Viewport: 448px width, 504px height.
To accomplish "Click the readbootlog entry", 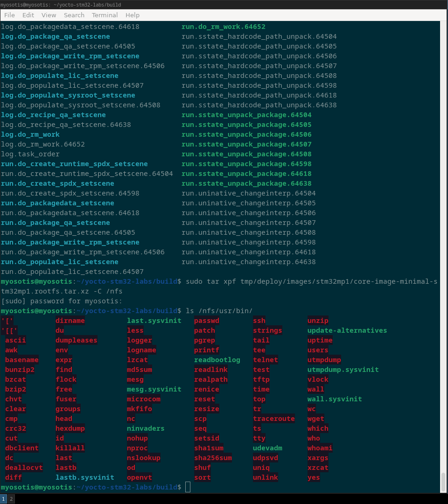I will 217,360.
